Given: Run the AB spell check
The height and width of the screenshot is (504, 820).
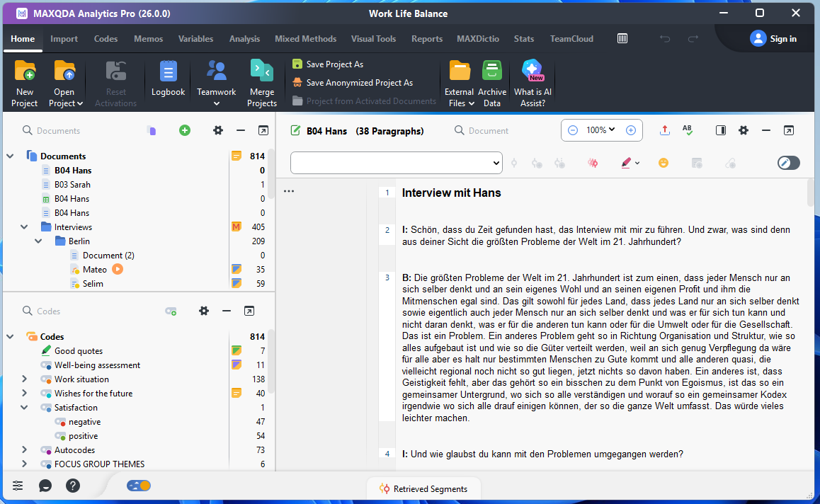Looking at the screenshot, I should point(687,130).
